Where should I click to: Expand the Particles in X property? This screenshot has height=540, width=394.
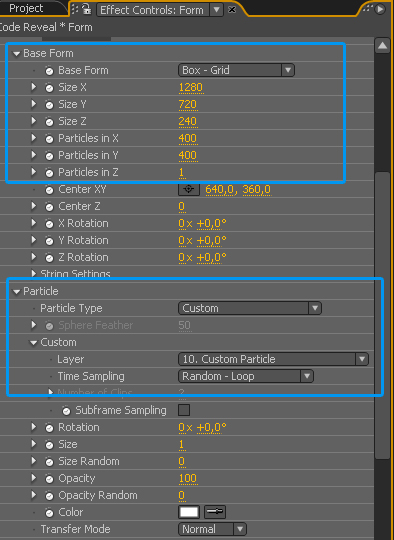pyautogui.click(x=33, y=138)
